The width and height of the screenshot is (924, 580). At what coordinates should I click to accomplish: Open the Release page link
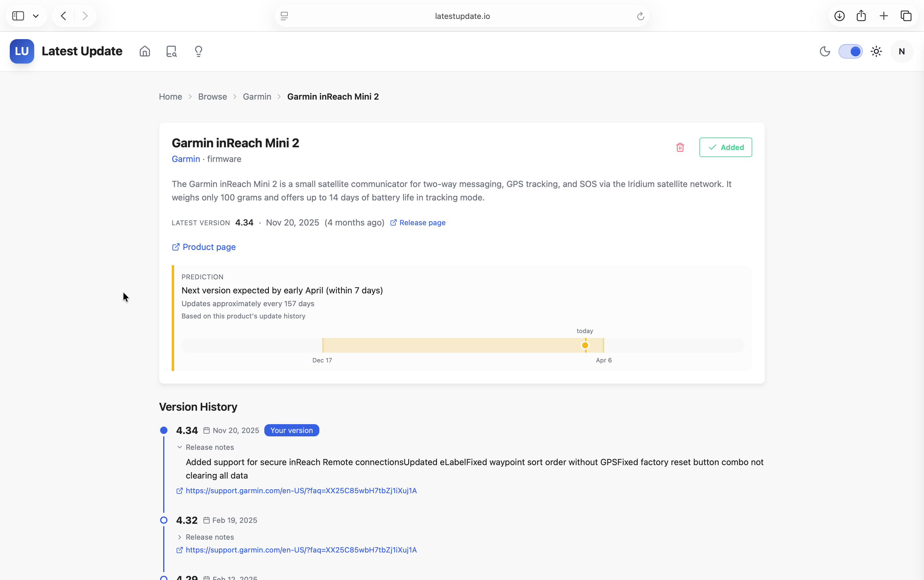coord(418,222)
